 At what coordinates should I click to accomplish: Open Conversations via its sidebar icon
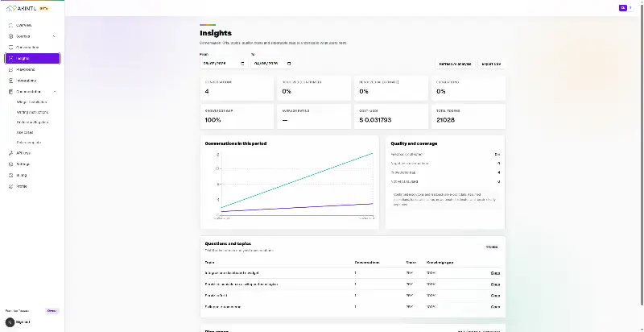pyautogui.click(x=11, y=48)
